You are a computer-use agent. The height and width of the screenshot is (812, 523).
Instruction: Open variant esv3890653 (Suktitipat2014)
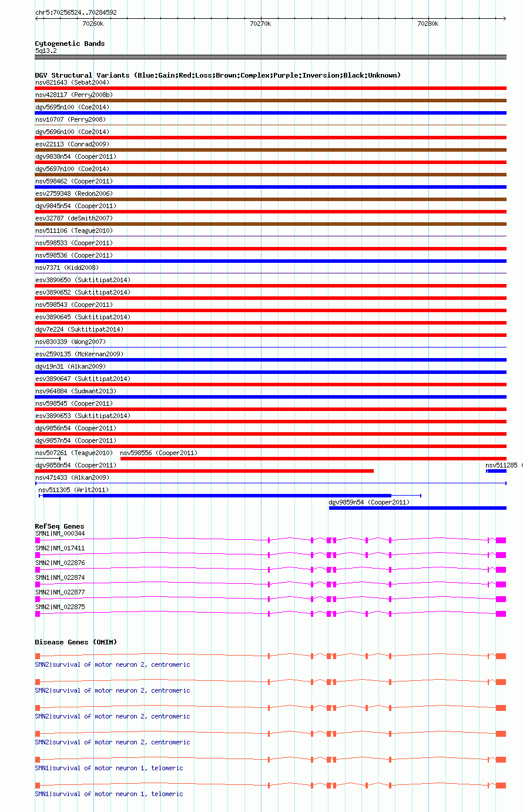(x=83, y=416)
